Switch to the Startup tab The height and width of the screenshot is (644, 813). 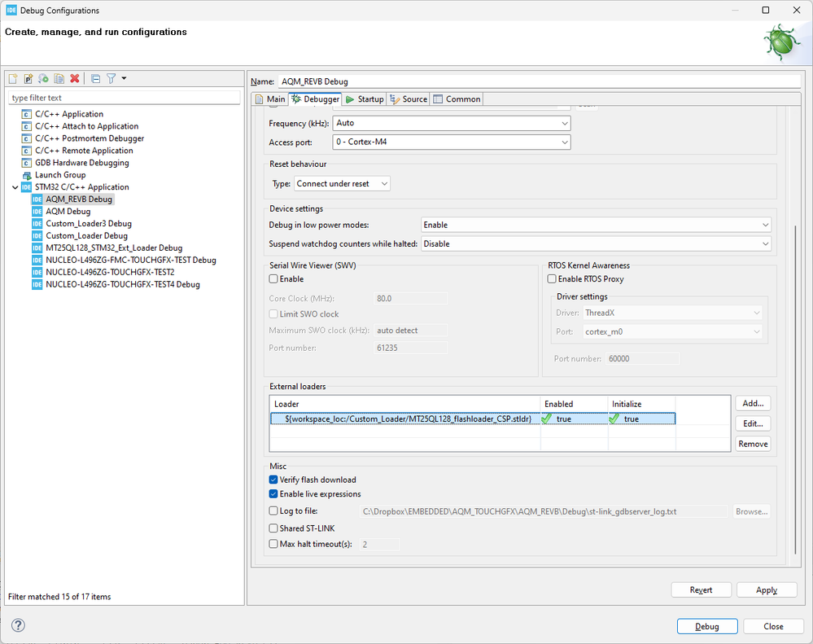pyautogui.click(x=365, y=99)
